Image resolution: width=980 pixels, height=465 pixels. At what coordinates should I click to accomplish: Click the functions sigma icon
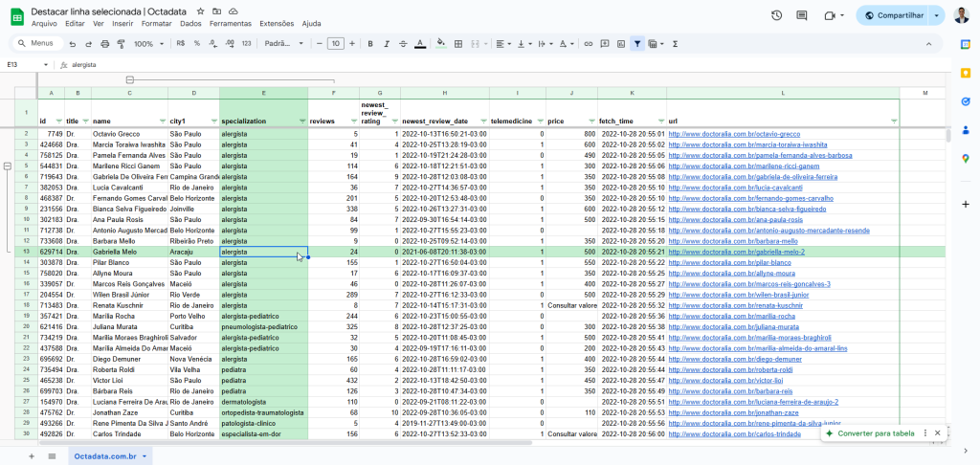pyautogui.click(x=675, y=44)
